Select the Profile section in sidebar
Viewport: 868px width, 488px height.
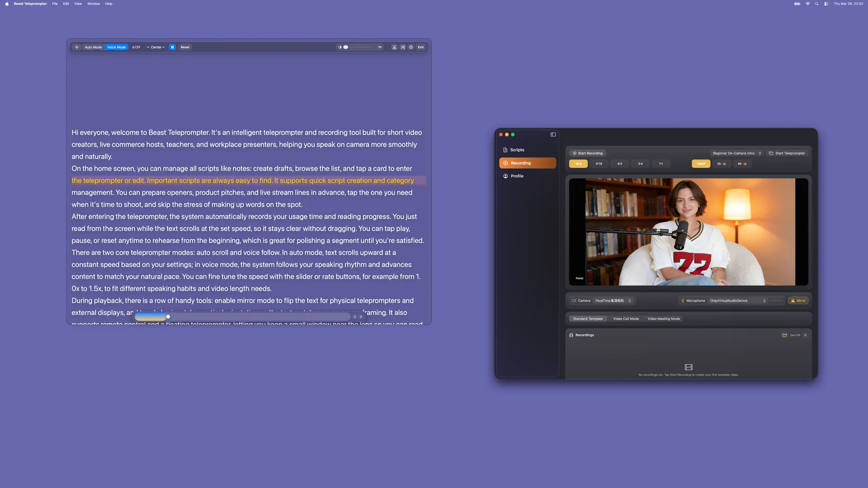click(516, 176)
